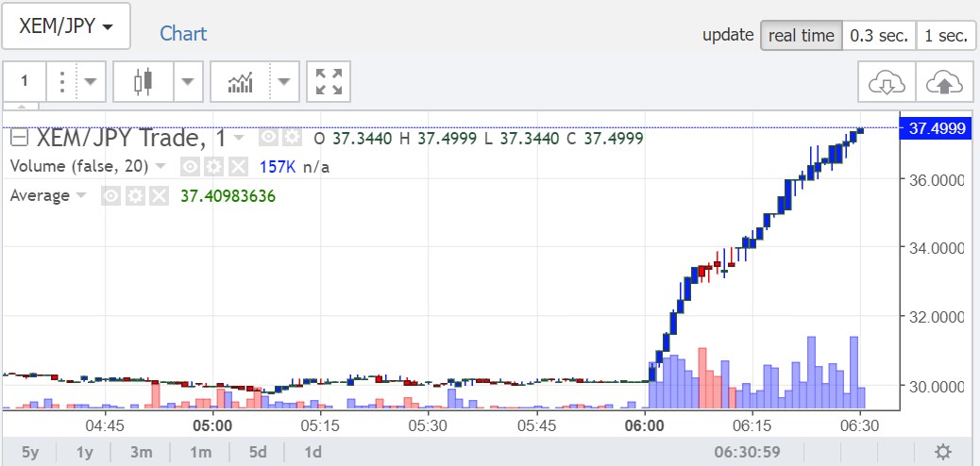Click the 1-minute interval button

[25, 81]
